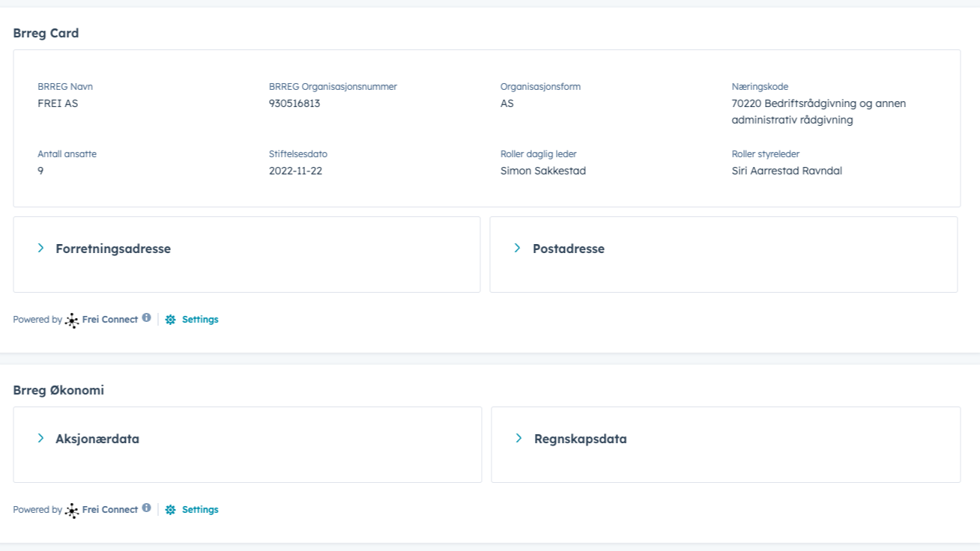Click the Frei Connect logo in Brreg Card

pos(72,320)
